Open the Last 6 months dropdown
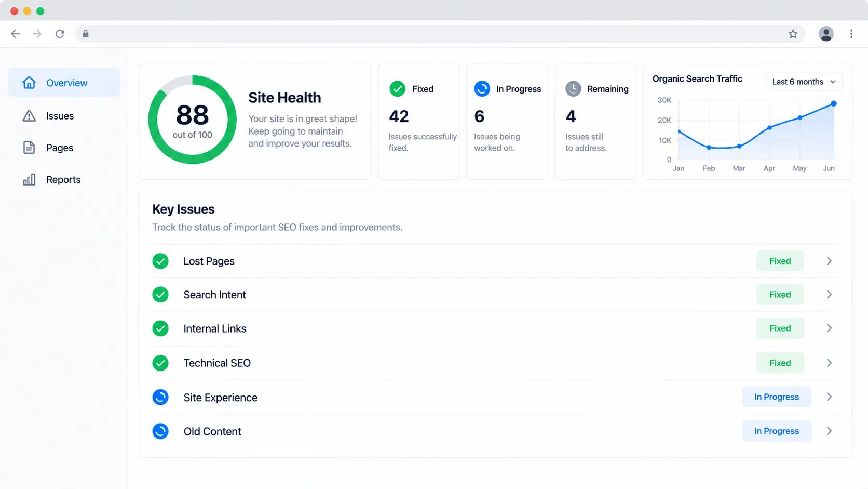Screen dimensions: 868x489 (x=804, y=82)
